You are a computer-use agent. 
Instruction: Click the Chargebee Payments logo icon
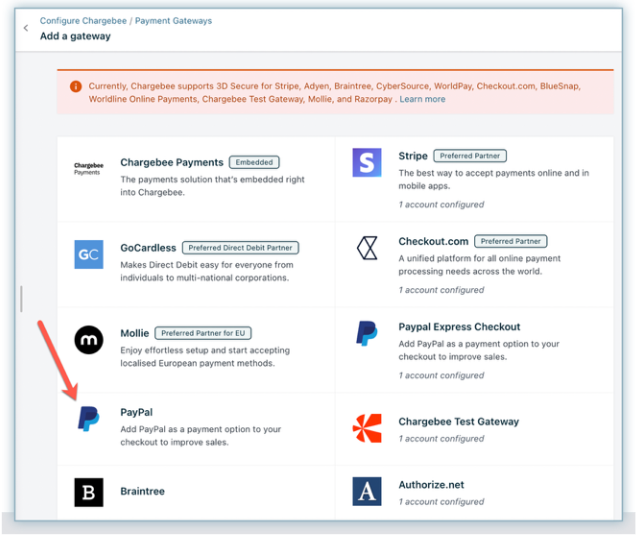pos(88,168)
